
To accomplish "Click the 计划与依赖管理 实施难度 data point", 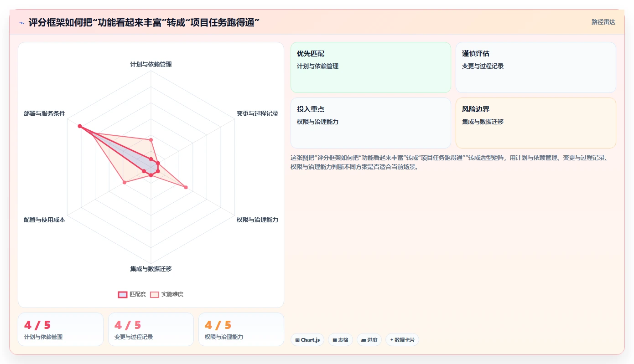I will point(151,140).
